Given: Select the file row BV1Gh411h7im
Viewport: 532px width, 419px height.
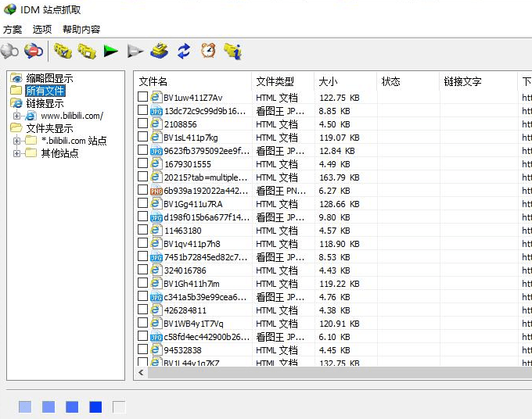Looking at the screenshot, I should click(x=334, y=284).
